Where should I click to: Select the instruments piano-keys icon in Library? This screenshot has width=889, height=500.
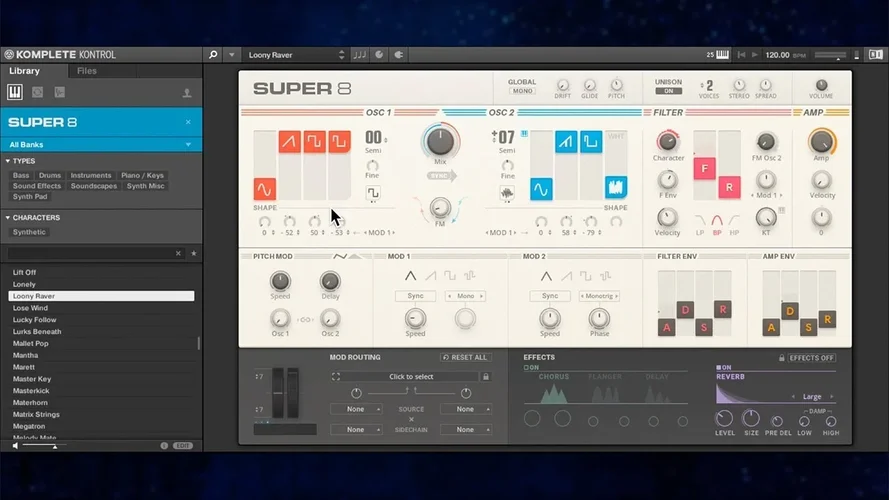click(x=15, y=92)
